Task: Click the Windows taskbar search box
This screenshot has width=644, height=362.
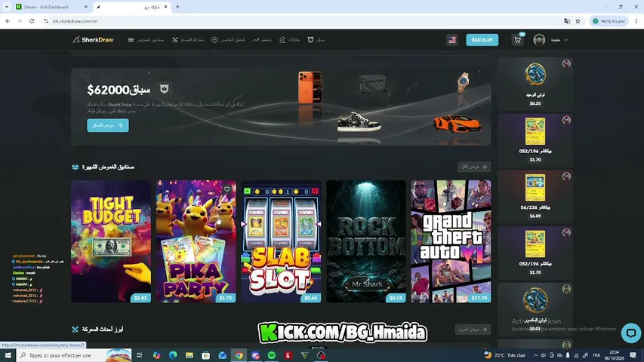Action: pos(74,355)
